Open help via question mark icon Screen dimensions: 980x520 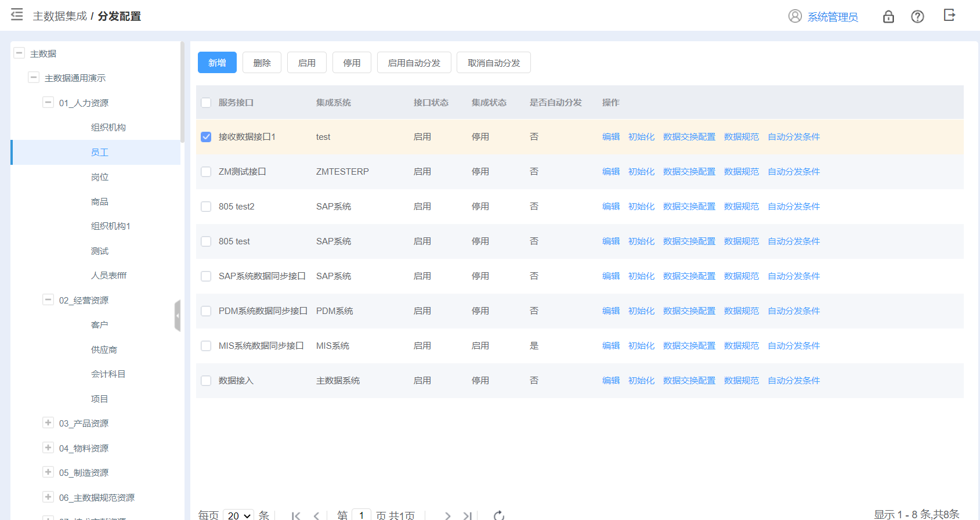click(917, 16)
